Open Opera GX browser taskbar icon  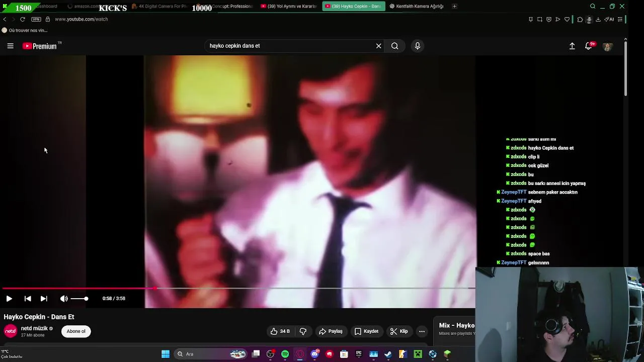click(300, 354)
